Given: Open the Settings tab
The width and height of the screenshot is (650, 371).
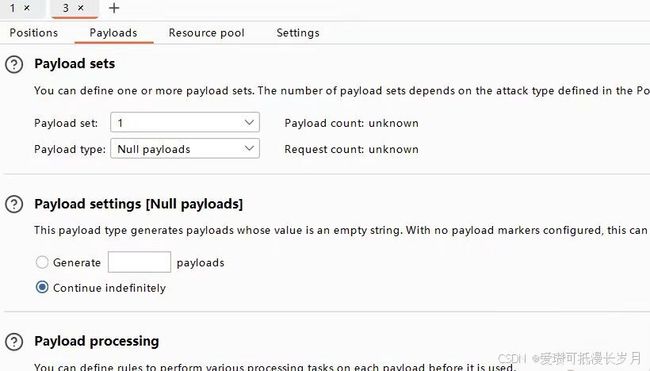Looking at the screenshot, I should [x=298, y=33].
